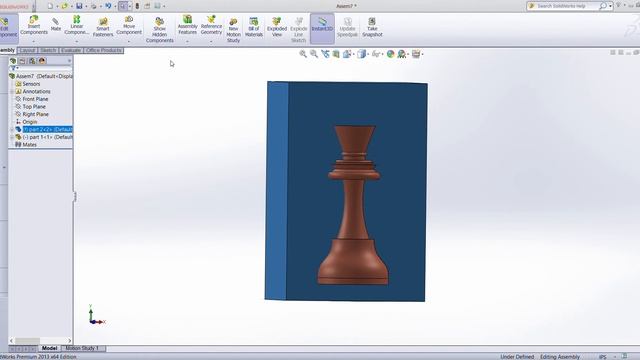
Task: Open the Model tab at bottom
Action: point(49,348)
